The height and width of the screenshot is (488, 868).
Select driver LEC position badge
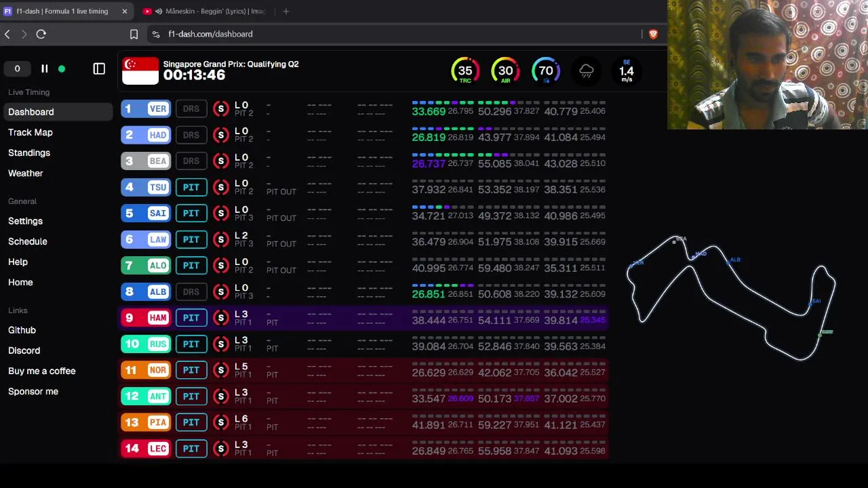146,449
